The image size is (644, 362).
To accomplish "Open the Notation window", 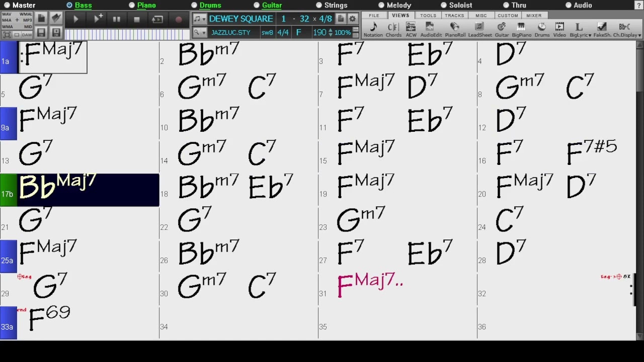I will click(x=373, y=30).
